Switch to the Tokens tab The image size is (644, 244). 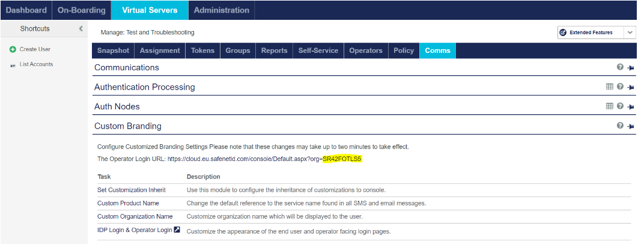[x=202, y=50]
